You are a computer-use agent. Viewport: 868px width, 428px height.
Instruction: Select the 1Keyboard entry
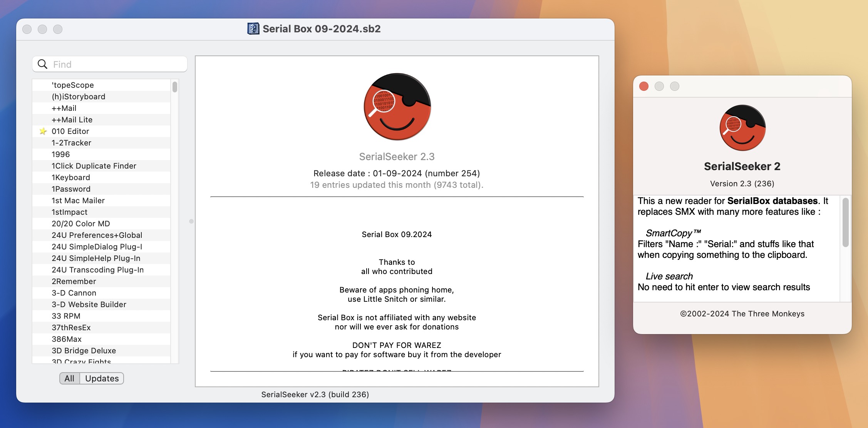pos(102,177)
